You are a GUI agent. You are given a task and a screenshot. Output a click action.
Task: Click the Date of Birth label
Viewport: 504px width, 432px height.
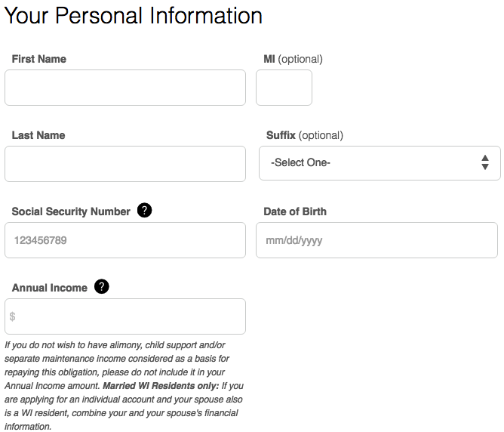[295, 211]
